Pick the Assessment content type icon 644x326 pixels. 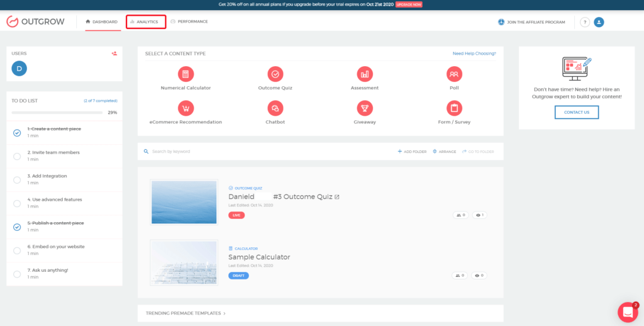(x=365, y=74)
